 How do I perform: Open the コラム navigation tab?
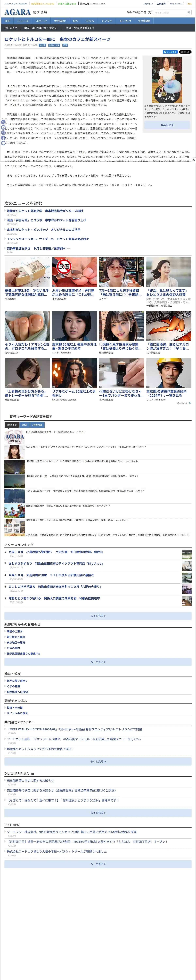tap(90, 21)
